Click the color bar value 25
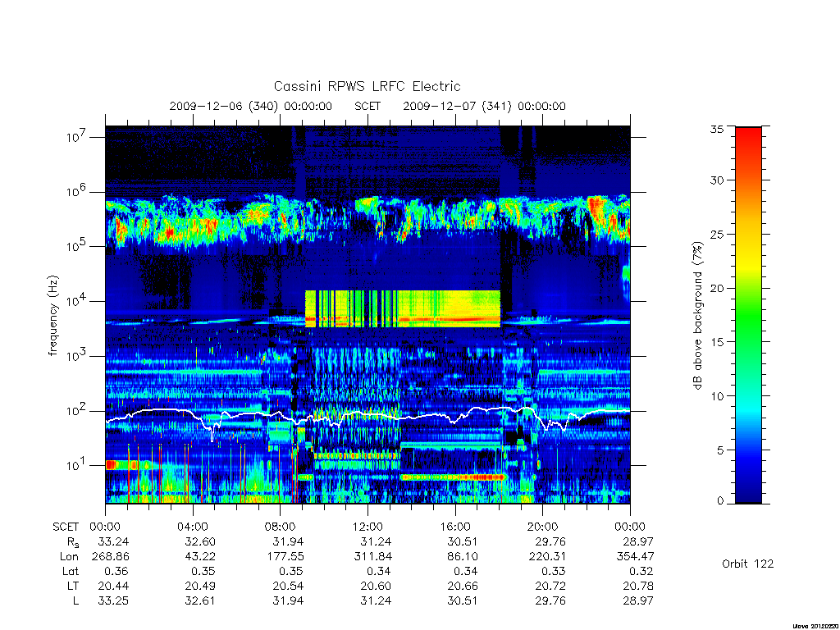840x630 pixels. 716,234
